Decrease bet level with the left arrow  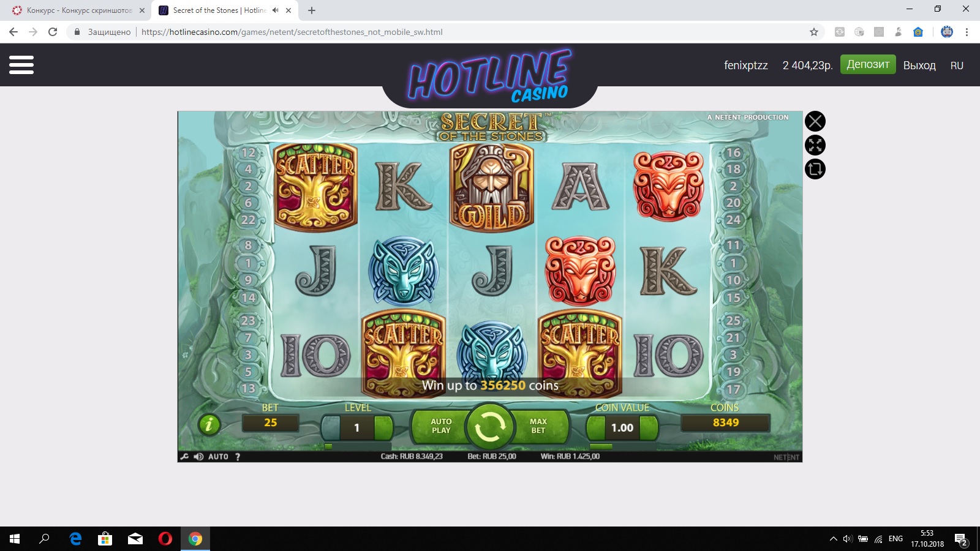click(331, 427)
